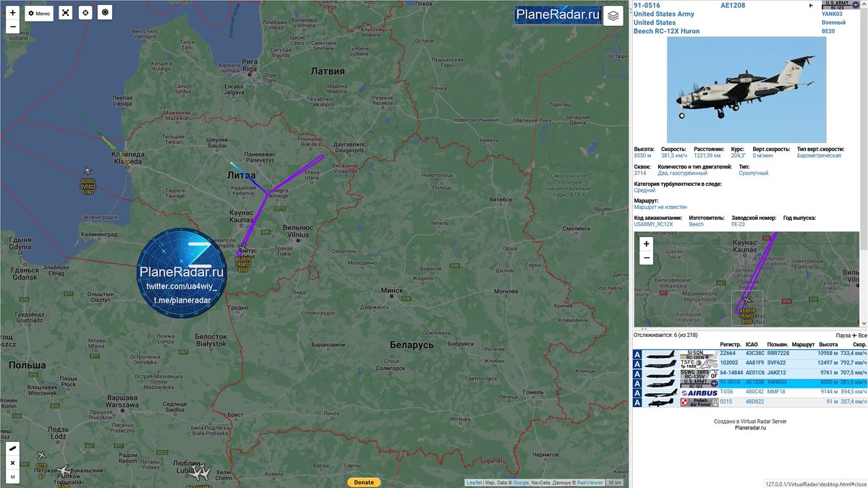868x488 pixels.
Task: Click the arrow beside YANK03 callsign
Action: click(x=811, y=6)
